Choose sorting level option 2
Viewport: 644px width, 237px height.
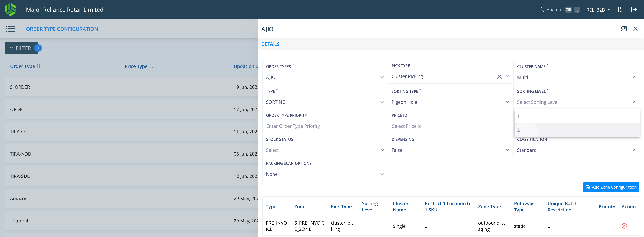point(577,130)
